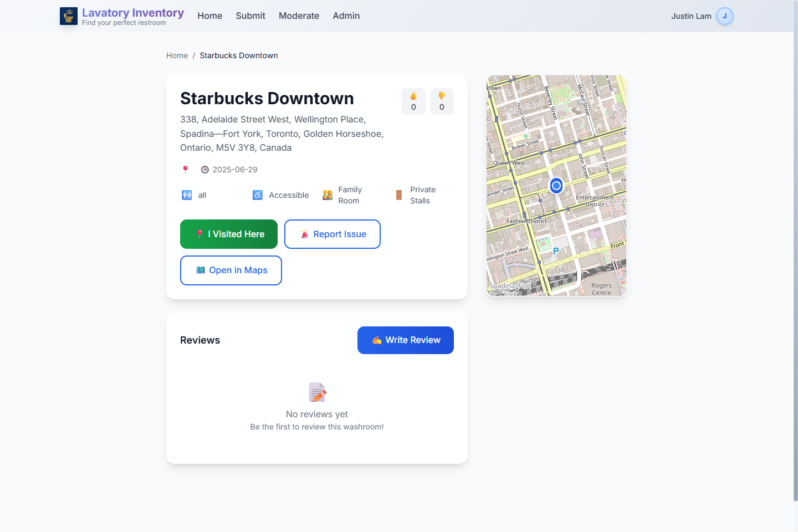
Task: Click the 'Reviews' section heading
Action: pyautogui.click(x=200, y=340)
